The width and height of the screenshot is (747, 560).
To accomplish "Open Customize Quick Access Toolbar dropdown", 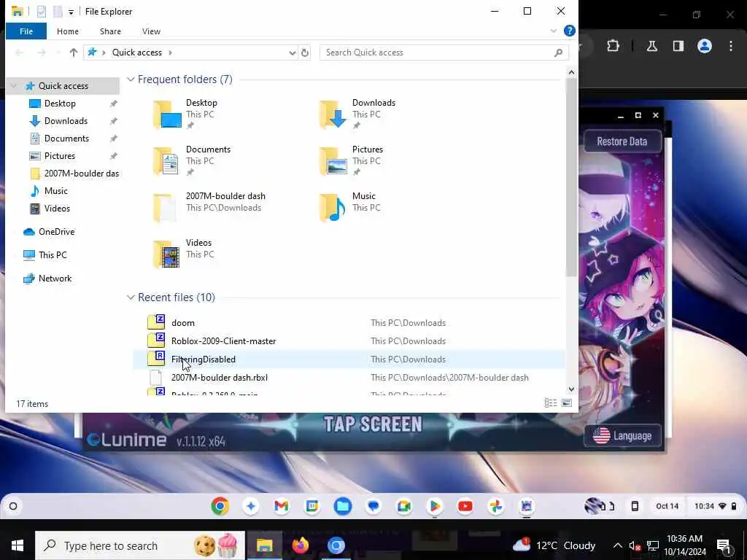I will [x=71, y=12].
